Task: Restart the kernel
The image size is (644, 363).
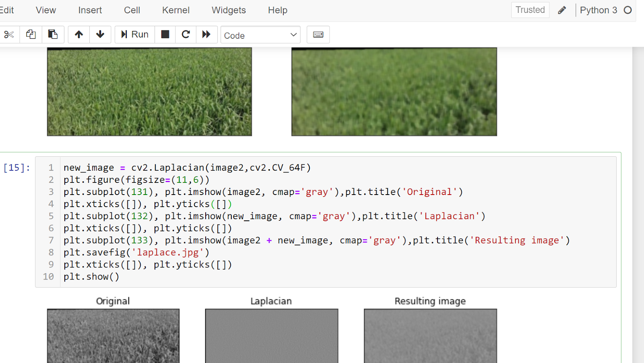Action: (x=186, y=35)
